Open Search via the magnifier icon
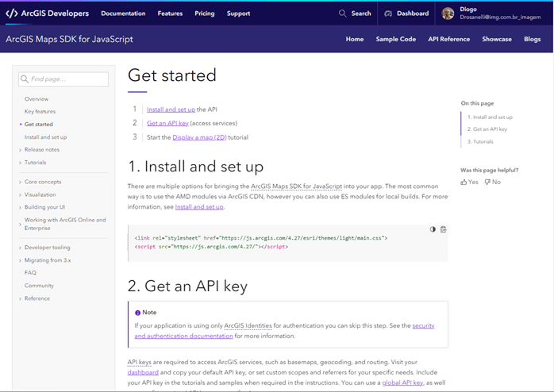The height and width of the screenshot is (392, 554). tap(342, 13)
